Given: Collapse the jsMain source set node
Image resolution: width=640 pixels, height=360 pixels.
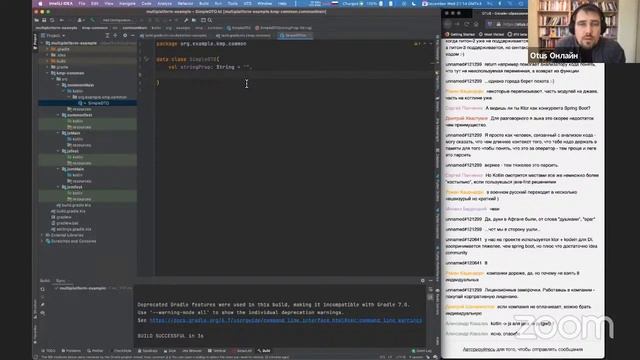Looking at the screenshot, I should pyautogui.click(x=58, y=133).
